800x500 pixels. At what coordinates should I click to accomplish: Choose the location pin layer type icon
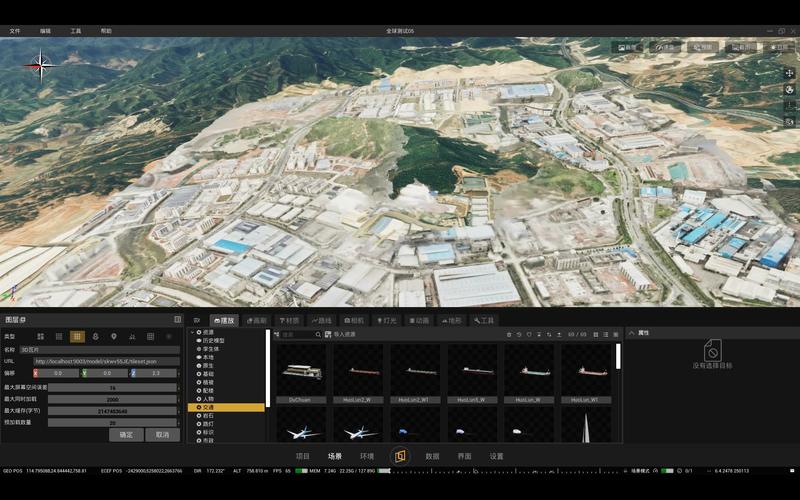[114, 336]
